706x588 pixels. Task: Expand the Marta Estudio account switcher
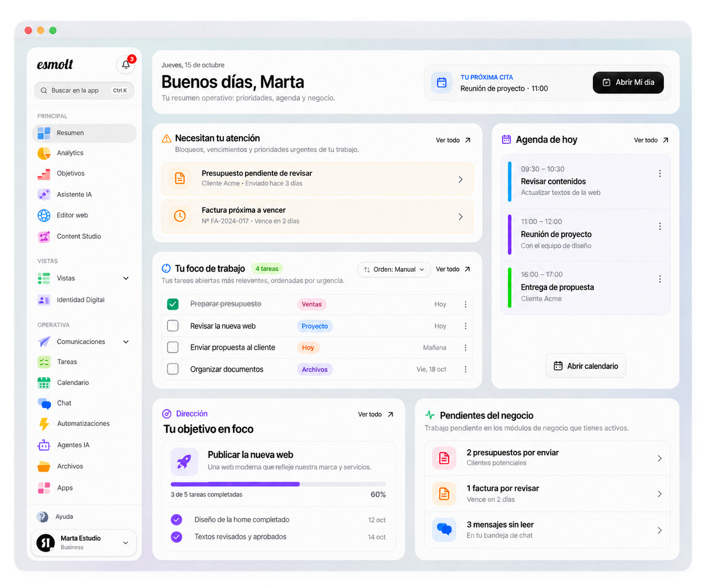[84, 543]
